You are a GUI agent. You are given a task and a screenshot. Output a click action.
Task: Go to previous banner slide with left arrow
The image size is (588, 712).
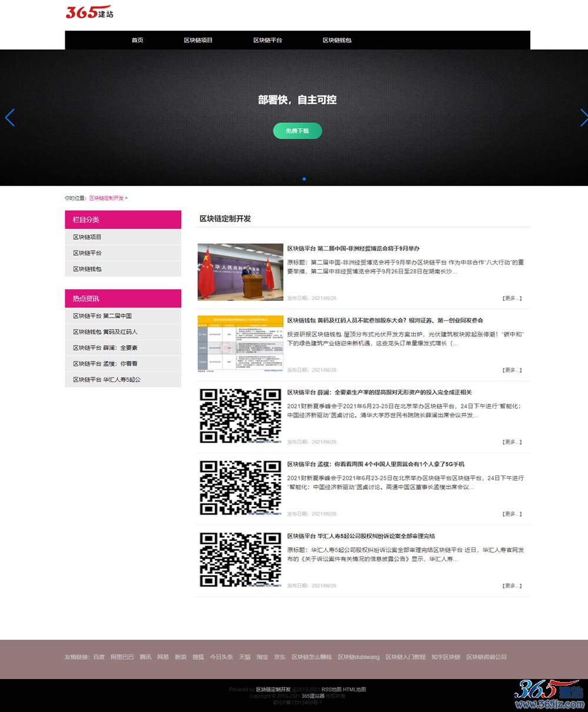point(9,118)
